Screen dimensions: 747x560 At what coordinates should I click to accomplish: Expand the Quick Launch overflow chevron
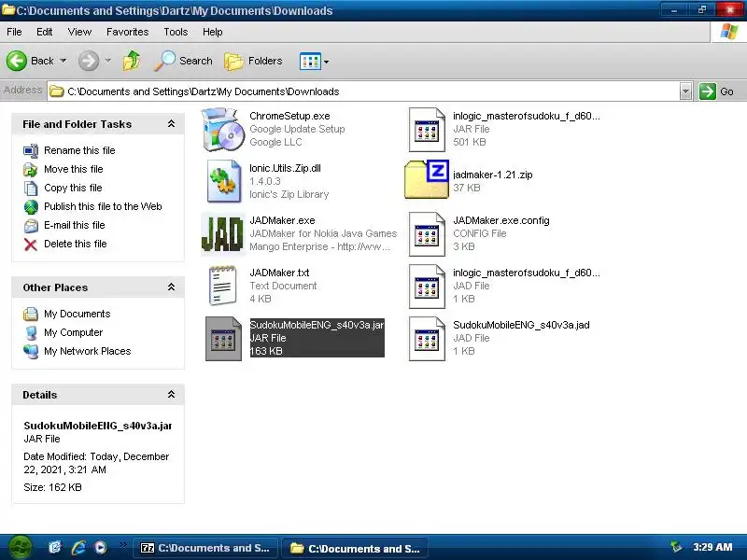[123, 544]
